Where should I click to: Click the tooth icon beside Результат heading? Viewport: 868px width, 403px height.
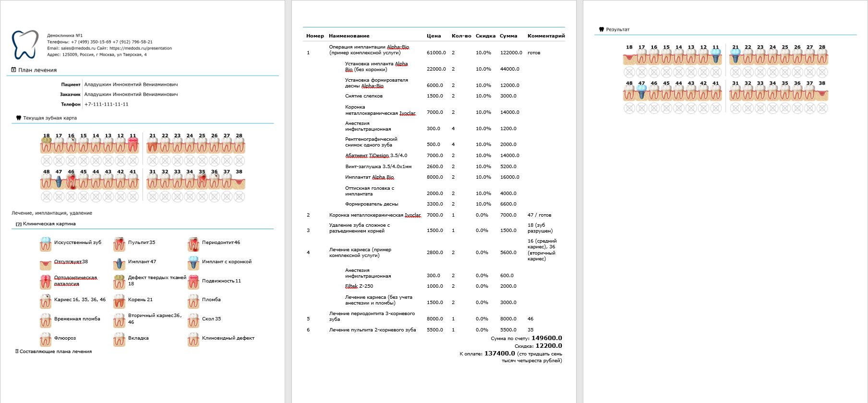(x=601, y=30)
